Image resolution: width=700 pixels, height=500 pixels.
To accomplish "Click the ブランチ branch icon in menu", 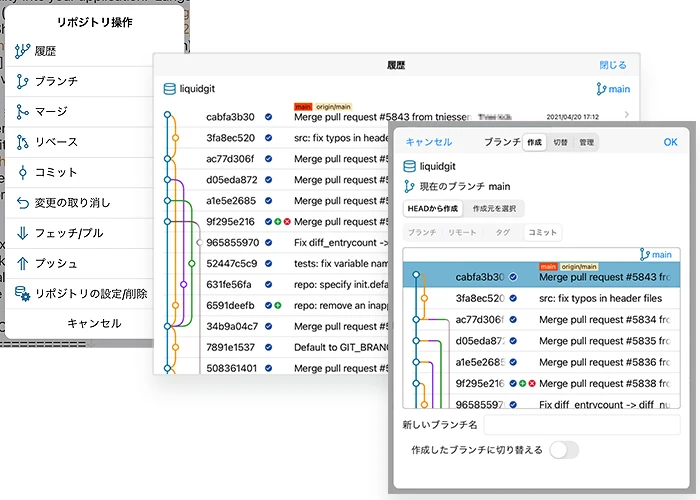I will pyautogui.click(x=22, y=81).
